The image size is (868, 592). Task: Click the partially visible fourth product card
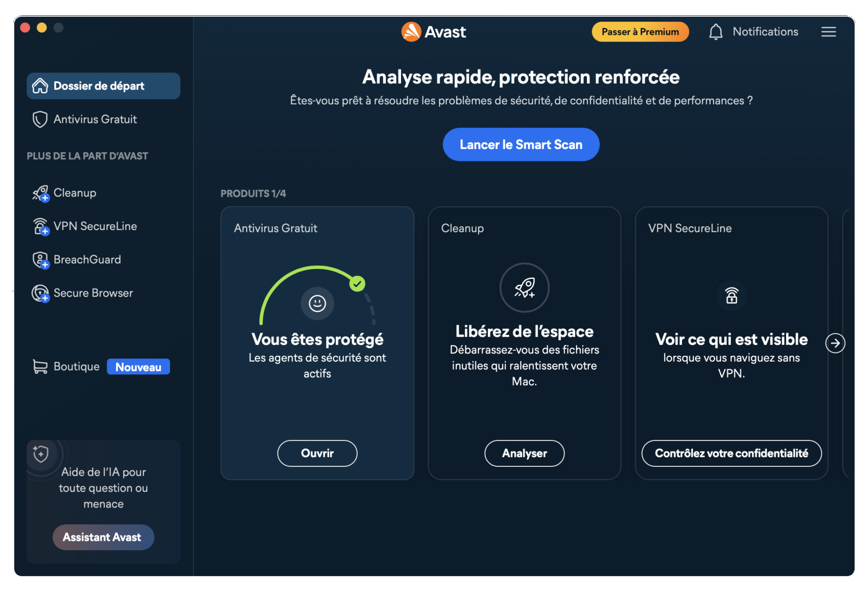point(846,343)
